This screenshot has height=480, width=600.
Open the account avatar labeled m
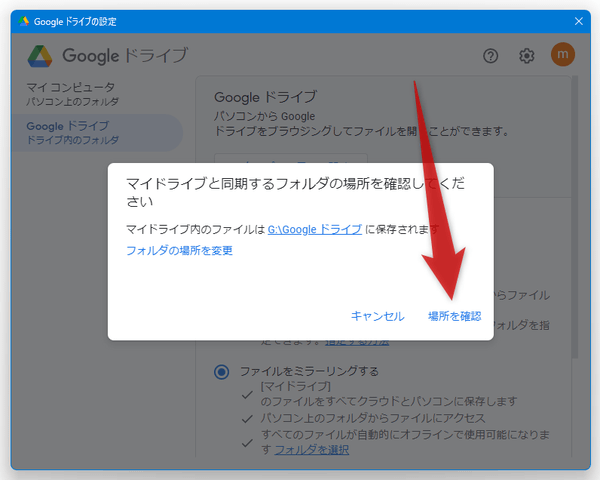pyautogui.click(x=563, y=56)
